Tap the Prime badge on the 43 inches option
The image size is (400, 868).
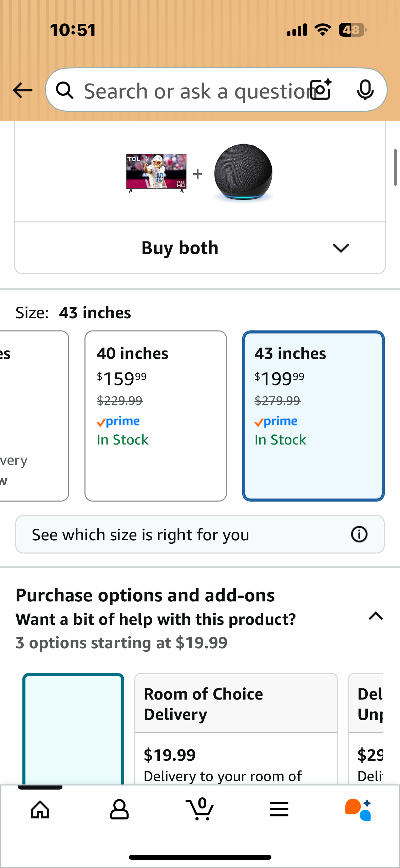coord(276,421)
